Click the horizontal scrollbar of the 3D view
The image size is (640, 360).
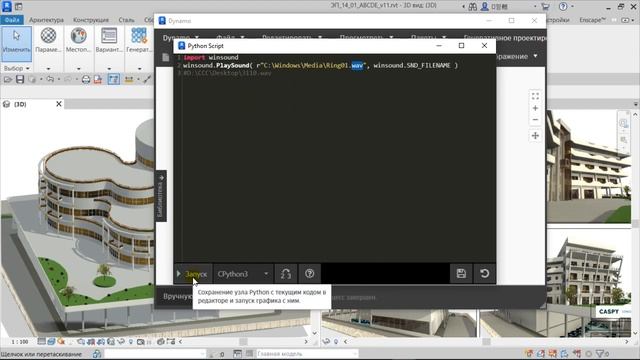243,342
